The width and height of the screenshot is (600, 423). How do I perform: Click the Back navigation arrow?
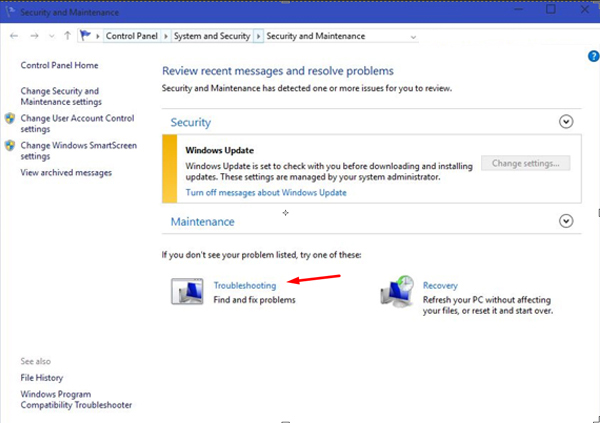coord(14,36)
